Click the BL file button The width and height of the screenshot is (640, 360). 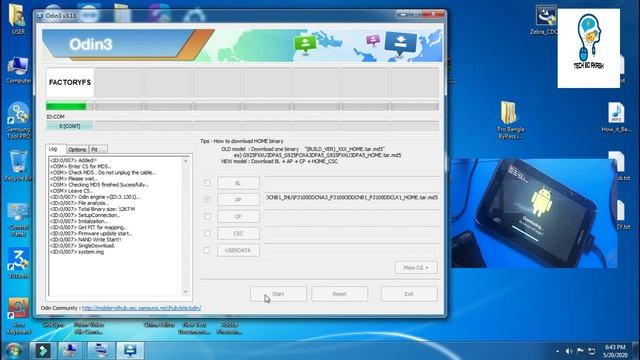[238, 183]
